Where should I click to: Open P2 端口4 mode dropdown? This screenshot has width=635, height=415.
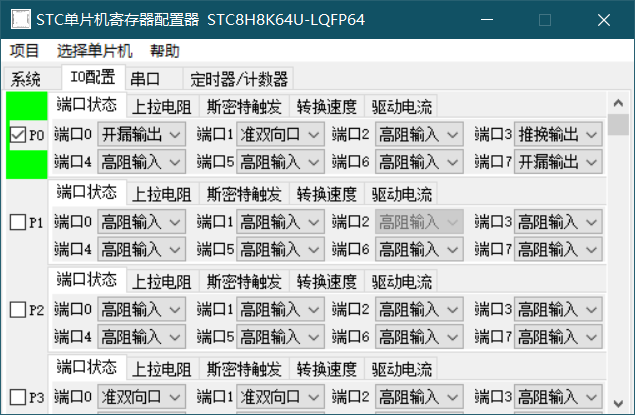141,337
